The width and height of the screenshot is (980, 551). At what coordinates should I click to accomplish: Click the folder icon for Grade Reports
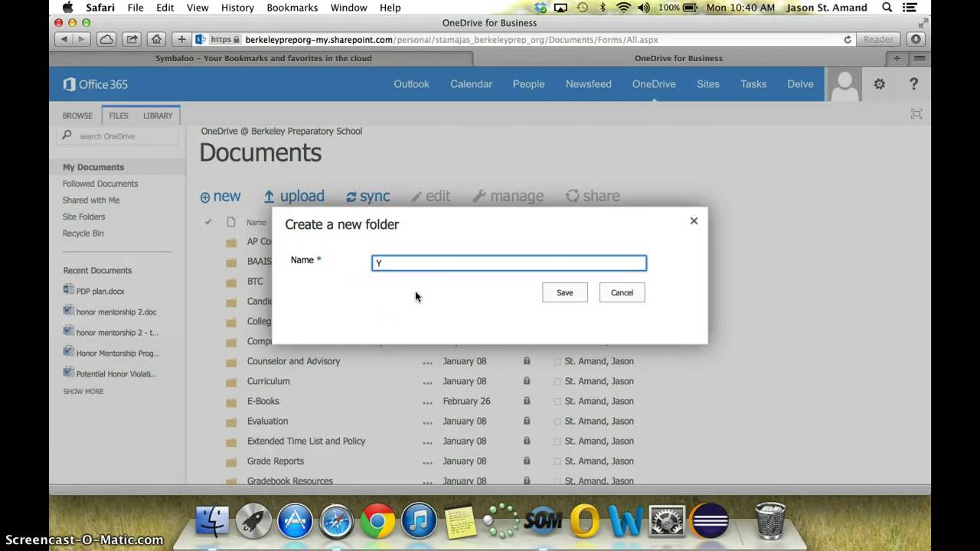(231, 461)
